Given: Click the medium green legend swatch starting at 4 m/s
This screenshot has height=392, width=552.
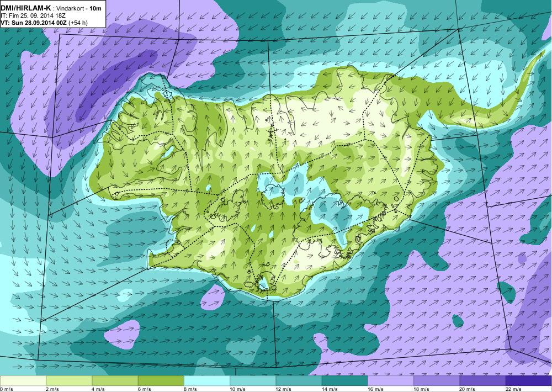Looking at the screenshot, I should pos(115,381).
